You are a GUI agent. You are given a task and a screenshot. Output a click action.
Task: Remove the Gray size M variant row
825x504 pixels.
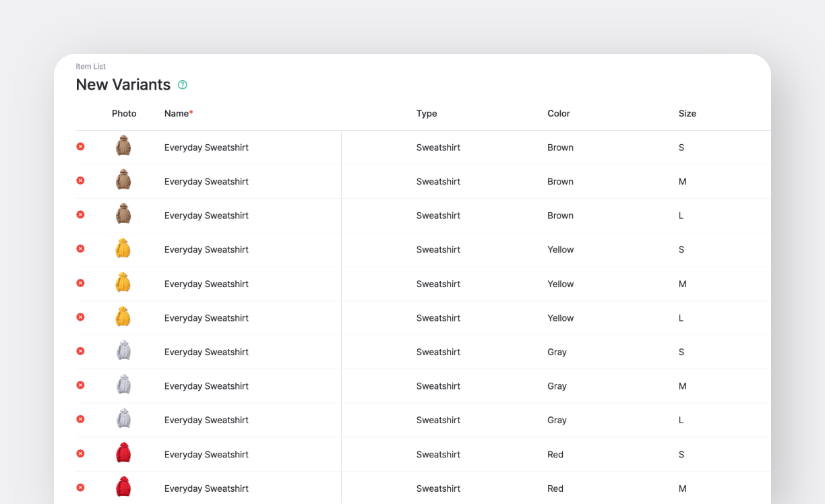click(x=80, y=385)
